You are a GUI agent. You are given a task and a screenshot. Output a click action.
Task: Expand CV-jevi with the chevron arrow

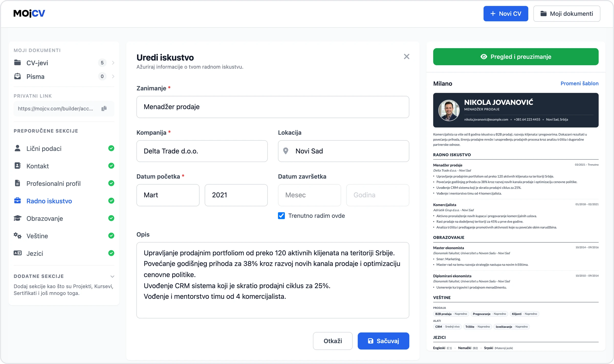[x=113, y=63]
